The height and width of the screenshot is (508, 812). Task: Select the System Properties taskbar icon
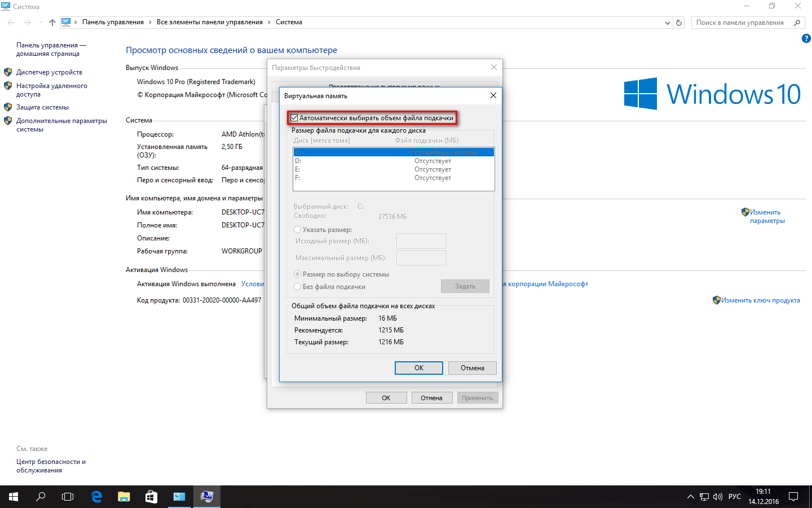(207, 497)
